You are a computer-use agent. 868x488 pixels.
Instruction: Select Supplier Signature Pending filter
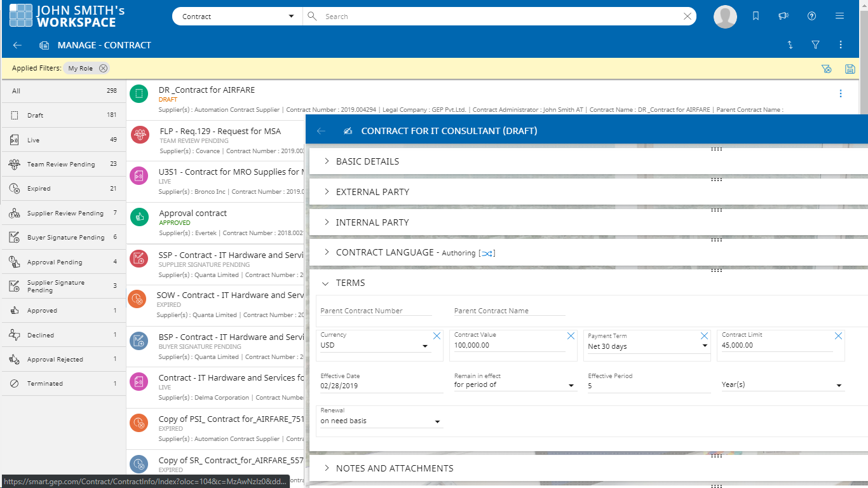(x=64, y=286)
